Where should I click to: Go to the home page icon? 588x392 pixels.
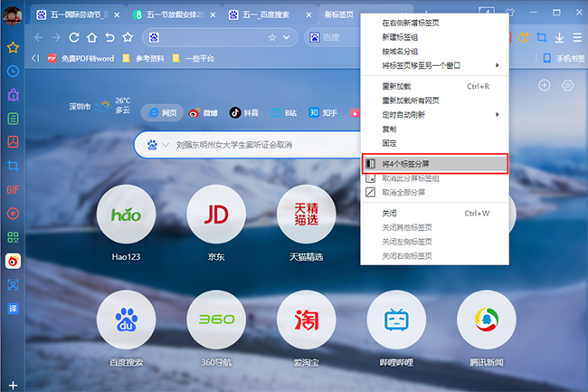click(x=92, y=37)
